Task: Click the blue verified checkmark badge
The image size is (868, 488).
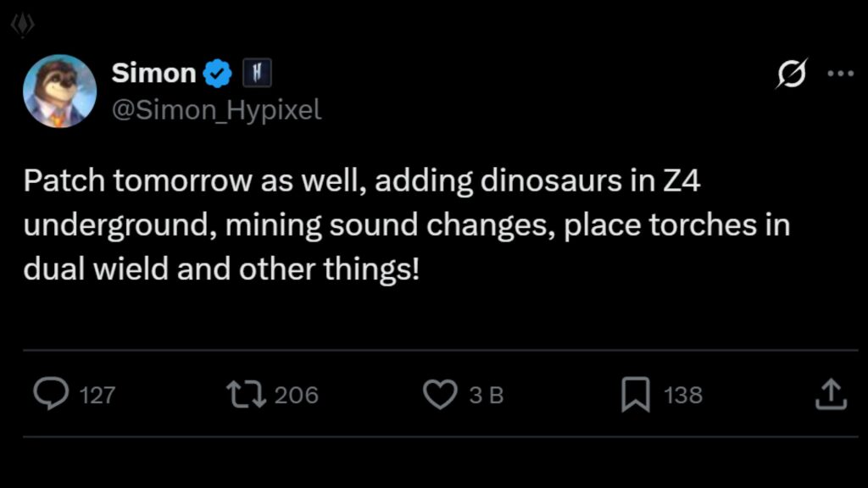Action: tap(219, 75)
